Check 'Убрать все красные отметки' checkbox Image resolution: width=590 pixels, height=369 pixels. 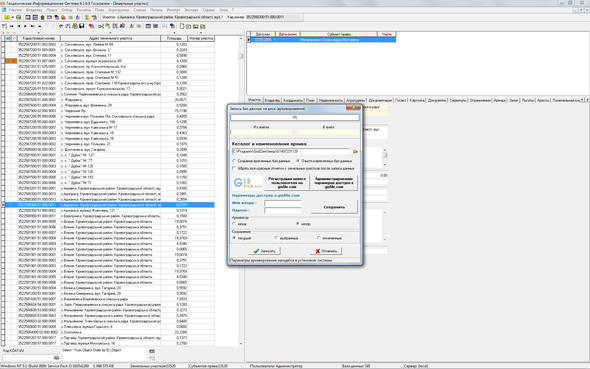point(234,169)
